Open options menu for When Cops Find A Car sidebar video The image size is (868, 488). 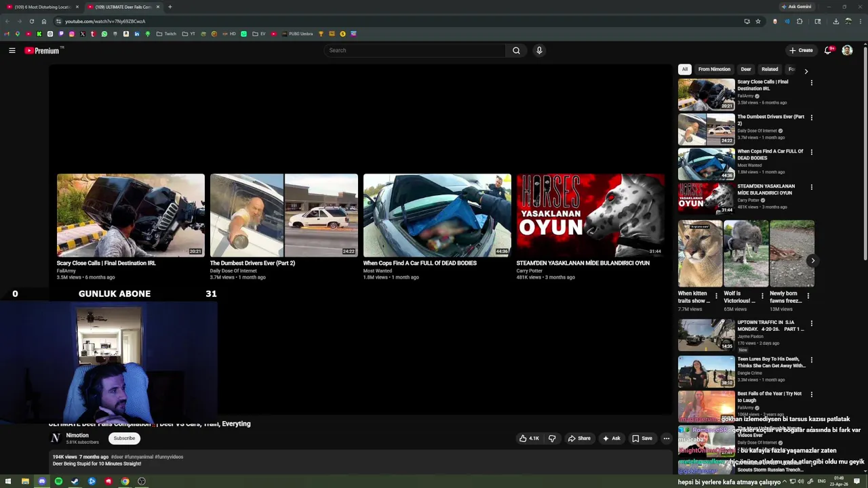[x=812, y=152]
